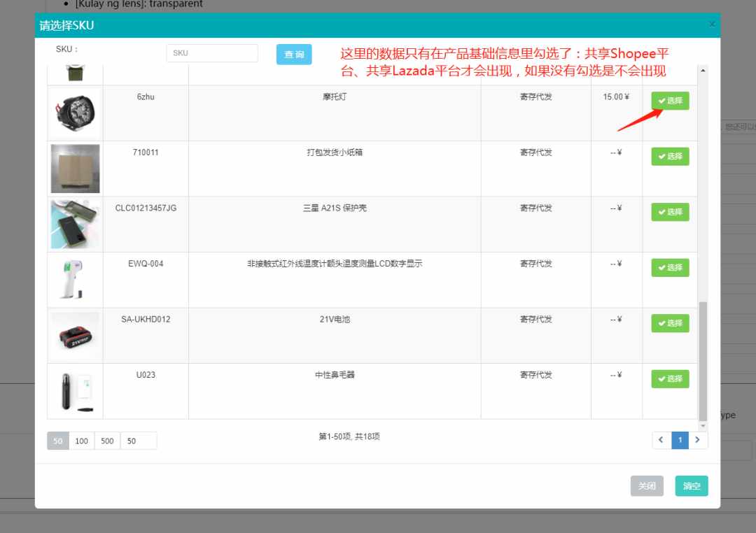Click the 关闭 button in the dialog footer
The image size is (756, 533).
[x=647, y=485]
